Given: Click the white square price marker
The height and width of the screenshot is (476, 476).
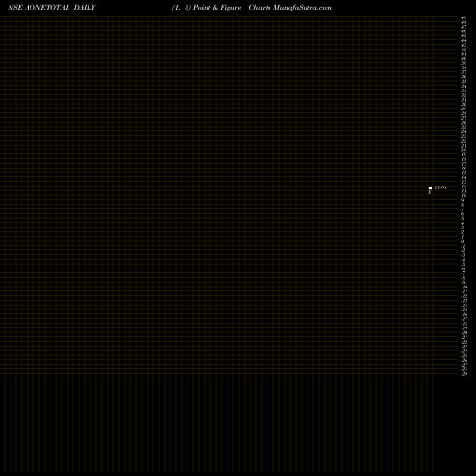Looking at the screenshot, I should [x=430, y=188].
